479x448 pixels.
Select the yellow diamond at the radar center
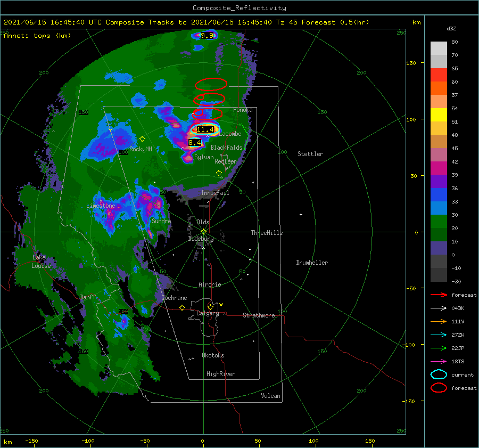(x=203, y=232)
